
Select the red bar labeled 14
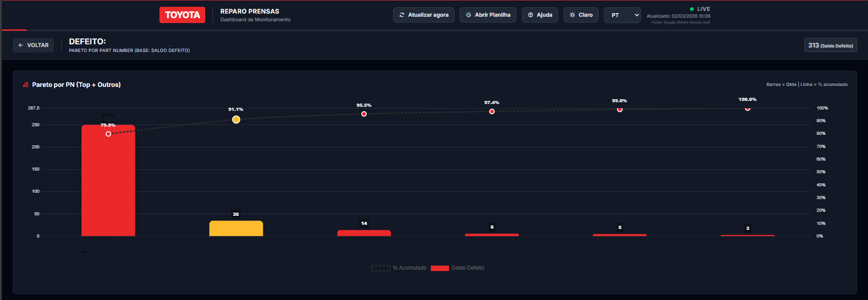pyautogui.click(x=364, y=233)
